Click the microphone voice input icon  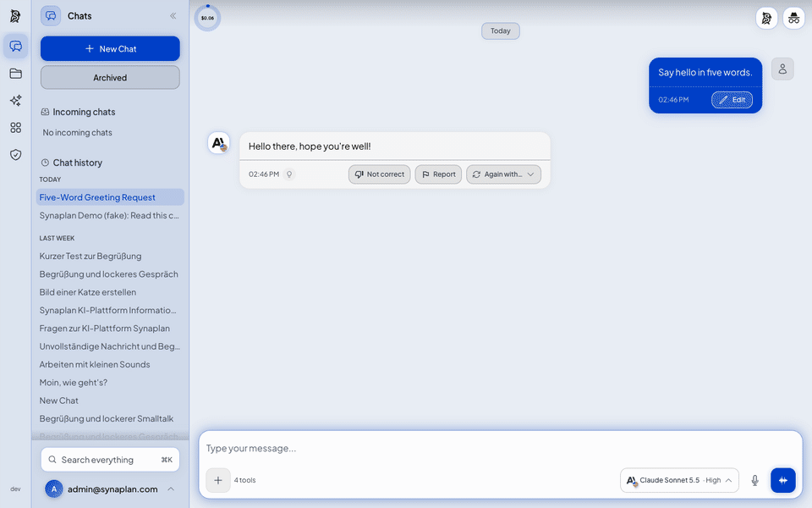click(754, 481)
